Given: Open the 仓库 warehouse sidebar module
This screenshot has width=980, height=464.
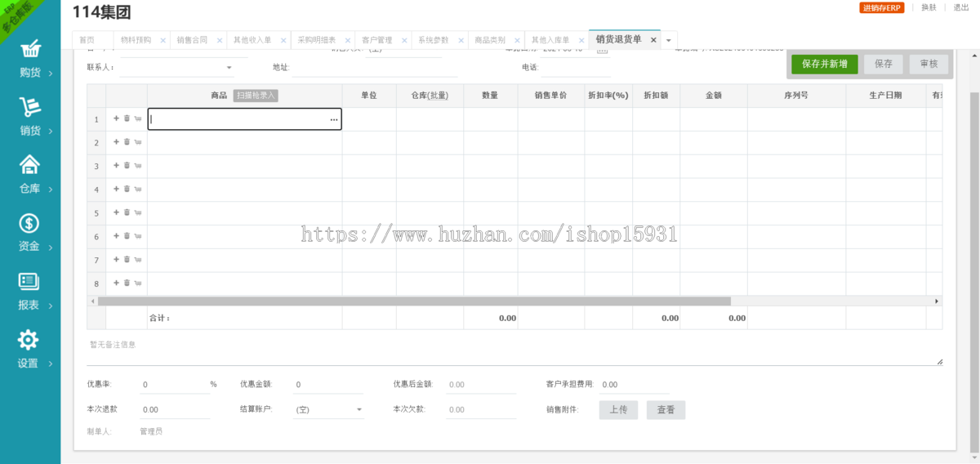Looking at the screenshot, I should click(x=30, y=175).
